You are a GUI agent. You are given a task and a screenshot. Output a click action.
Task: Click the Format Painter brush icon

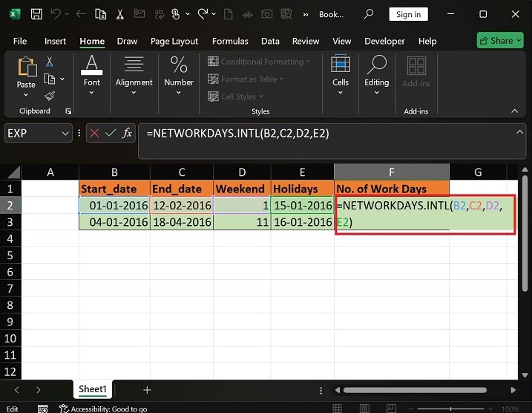[50, 96]
